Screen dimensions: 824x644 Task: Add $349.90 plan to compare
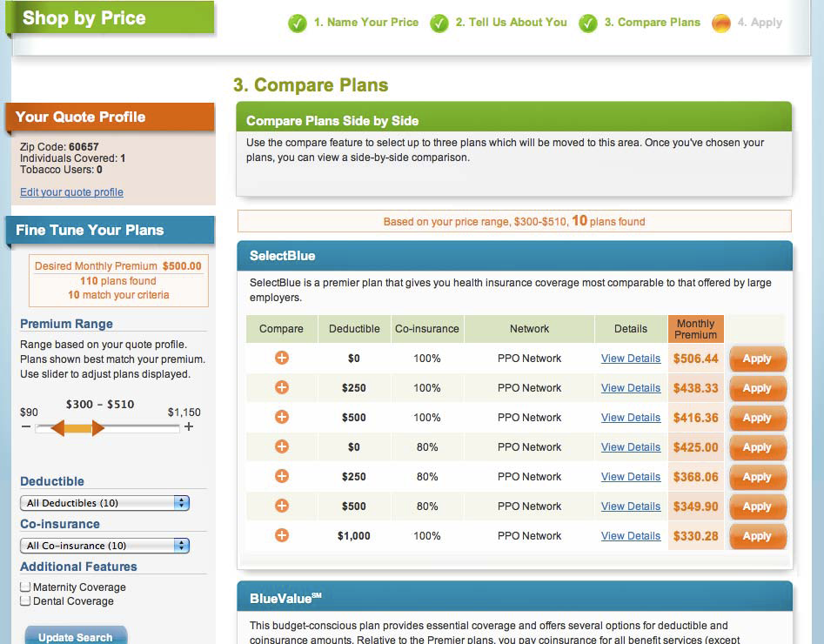(282, 506)
